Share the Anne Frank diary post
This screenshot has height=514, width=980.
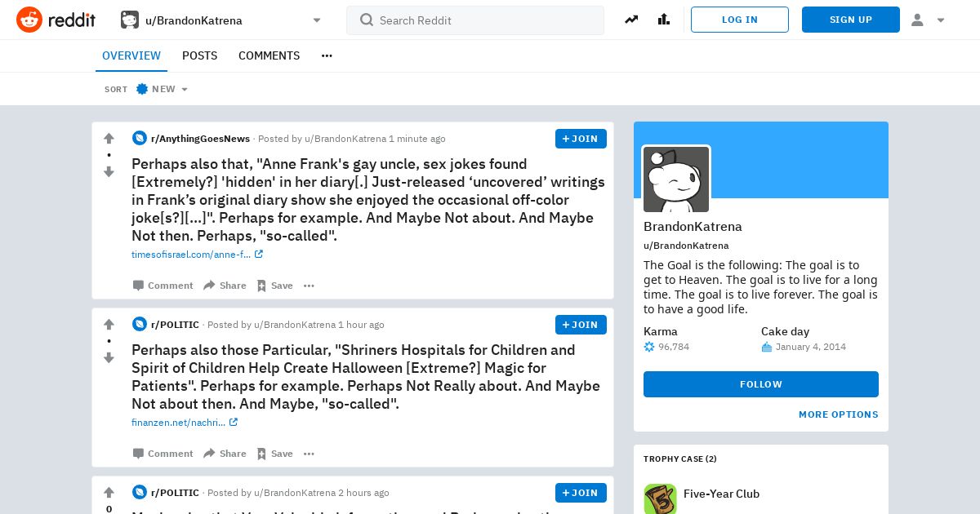point(225,286)
